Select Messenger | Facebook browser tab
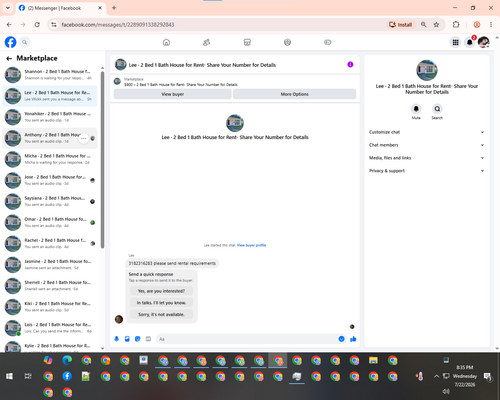 point(60,8)
